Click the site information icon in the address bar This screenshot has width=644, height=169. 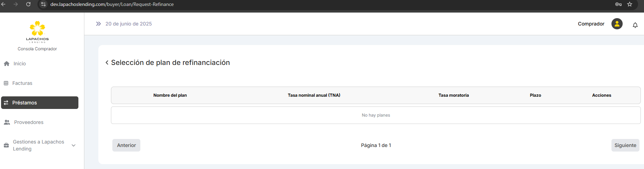(43, 4)
